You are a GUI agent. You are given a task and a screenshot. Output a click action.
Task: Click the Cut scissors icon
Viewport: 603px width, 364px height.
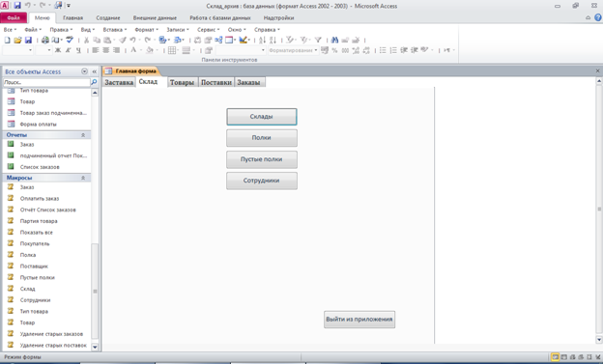point(87,40)
